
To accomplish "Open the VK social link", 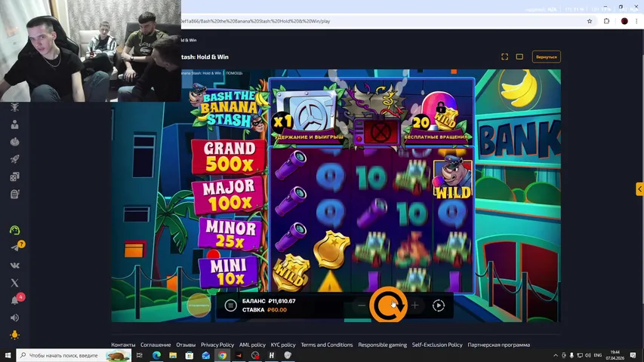I will click(x=14, y=265).
